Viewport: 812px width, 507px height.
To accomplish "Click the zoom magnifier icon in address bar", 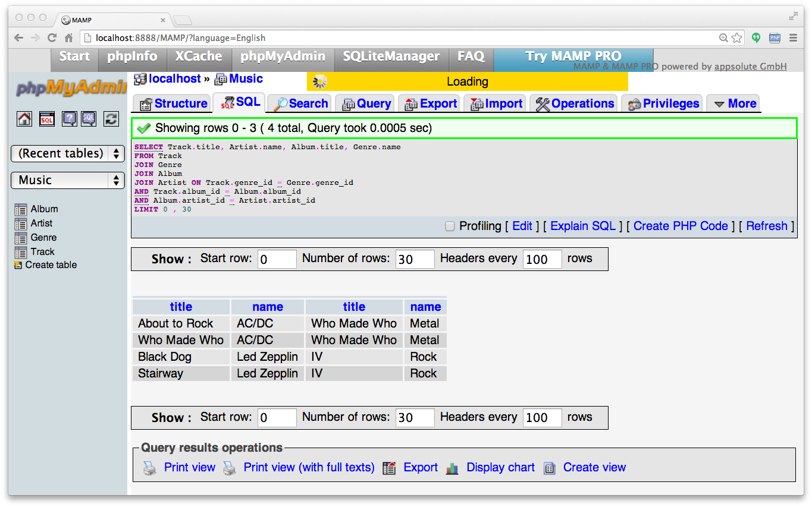I will click(x=723, y=37).
